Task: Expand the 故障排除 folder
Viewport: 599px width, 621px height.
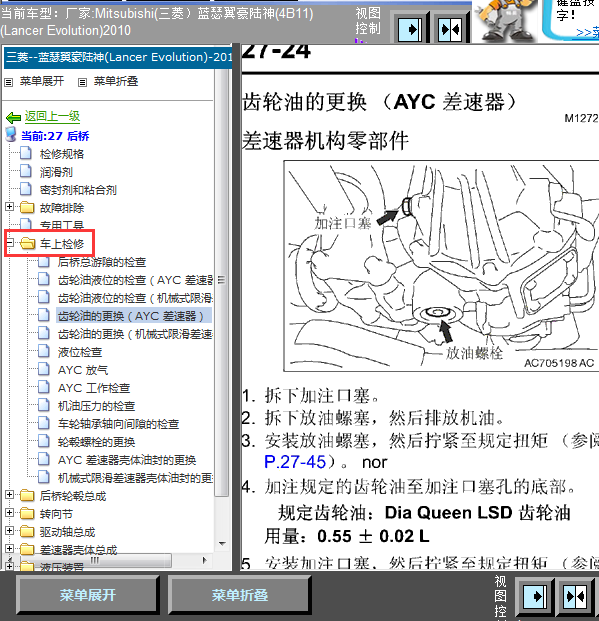Action: pos(9,206)
